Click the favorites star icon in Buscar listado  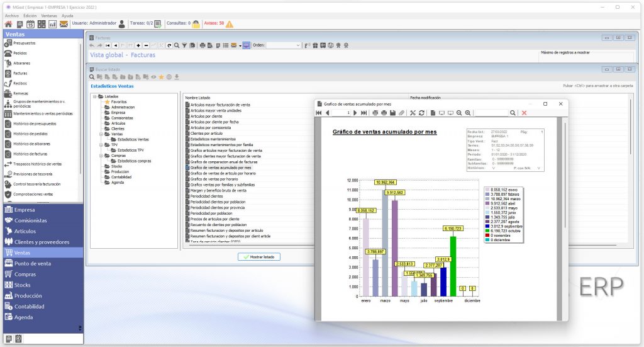(x=161, y=77)
